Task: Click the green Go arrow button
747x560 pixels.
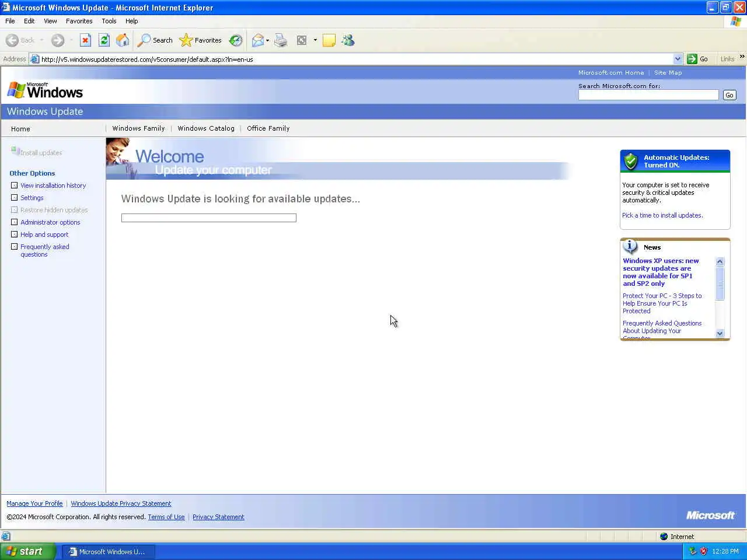Action: 692,59
